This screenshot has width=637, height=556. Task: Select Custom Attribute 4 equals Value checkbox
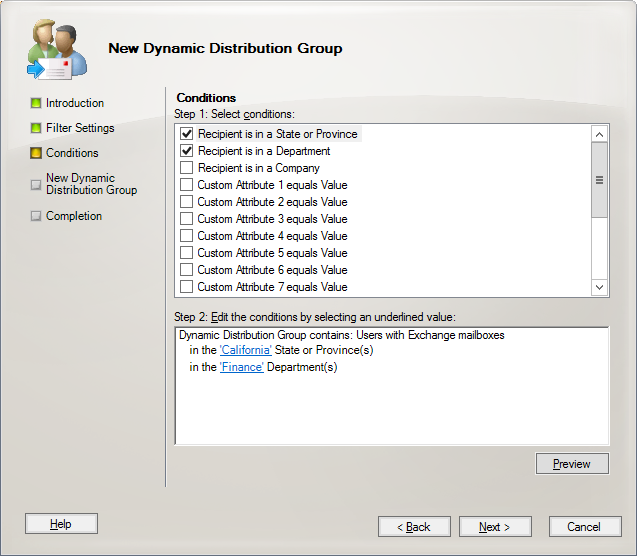pos(186,236)
